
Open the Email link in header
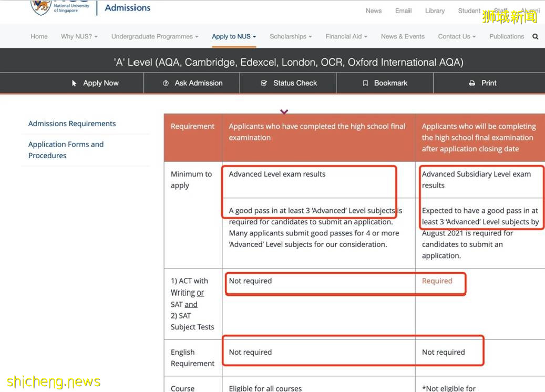point(403,11)
